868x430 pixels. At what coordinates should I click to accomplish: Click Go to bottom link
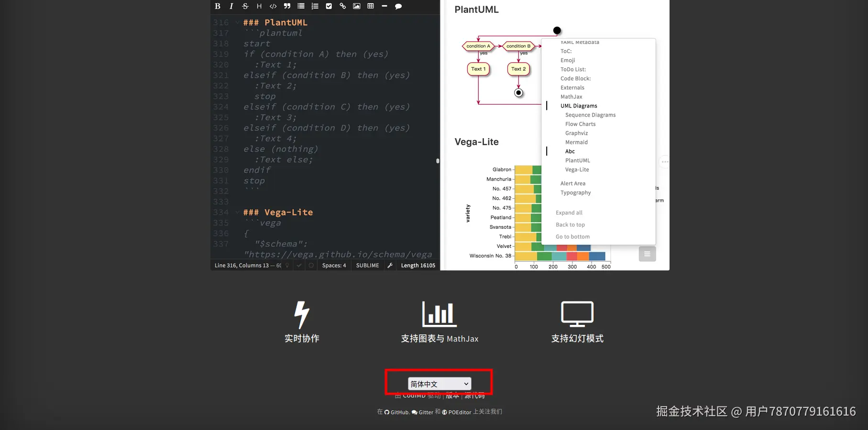[573, 236]
